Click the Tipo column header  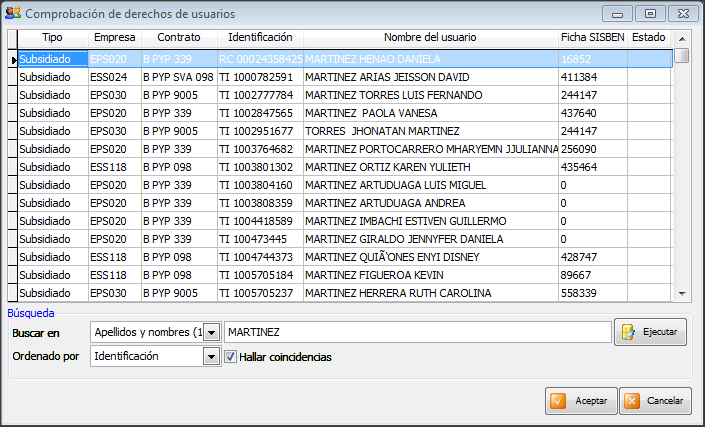[x=53, y=37]
